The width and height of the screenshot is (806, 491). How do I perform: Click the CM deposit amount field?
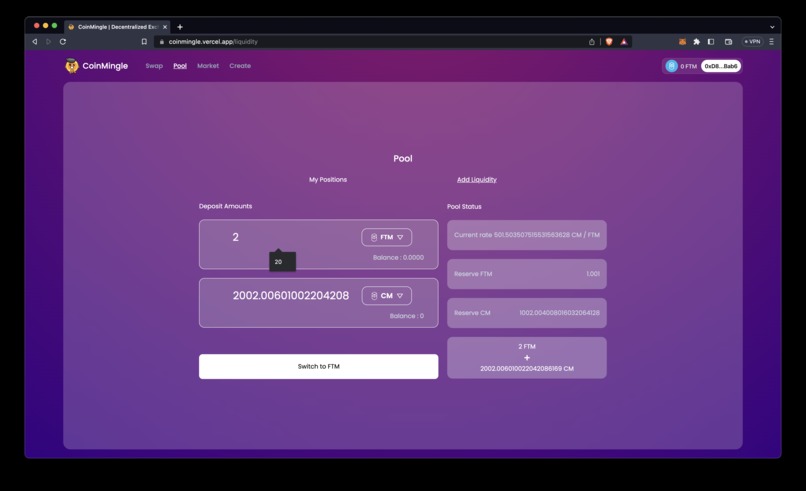[291, 296]
